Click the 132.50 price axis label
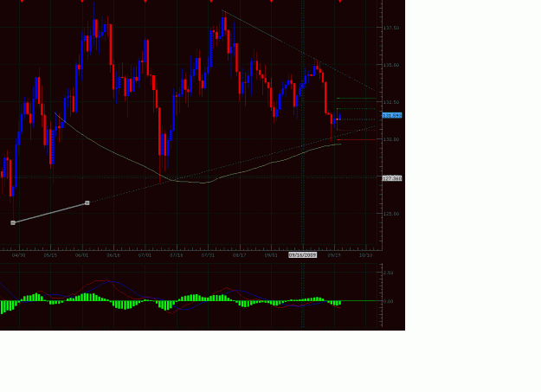The width and height of the screenshot is (541, 392). 391,102
